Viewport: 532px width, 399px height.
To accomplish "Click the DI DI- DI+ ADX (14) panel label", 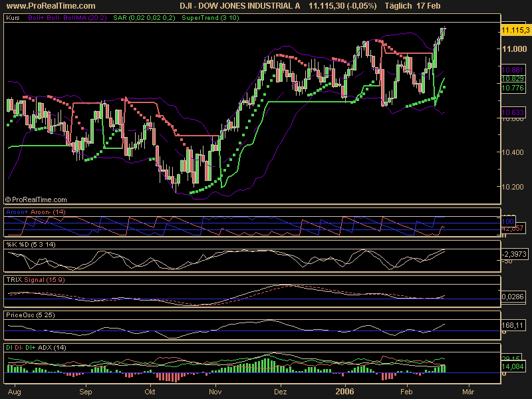I will pyautogui.click(x=36, y=348).
